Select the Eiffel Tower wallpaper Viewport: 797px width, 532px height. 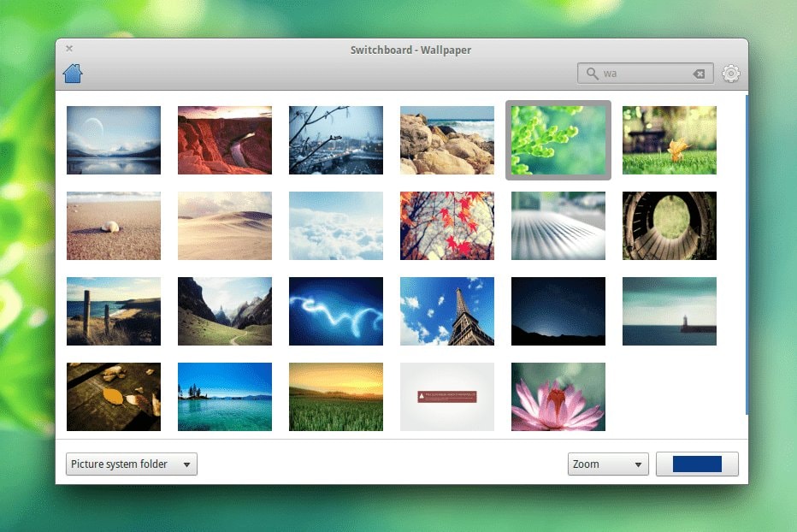[446, 310]
